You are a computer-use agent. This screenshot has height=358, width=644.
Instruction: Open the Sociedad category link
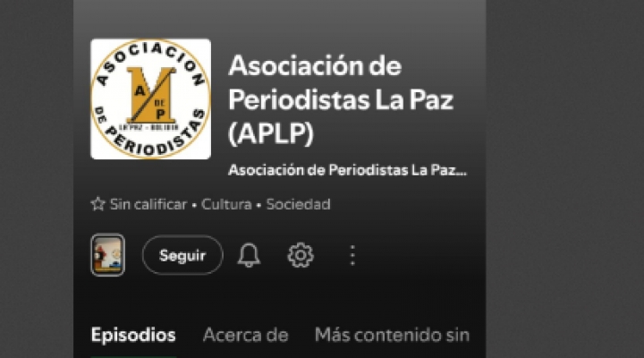click(298, 204)
